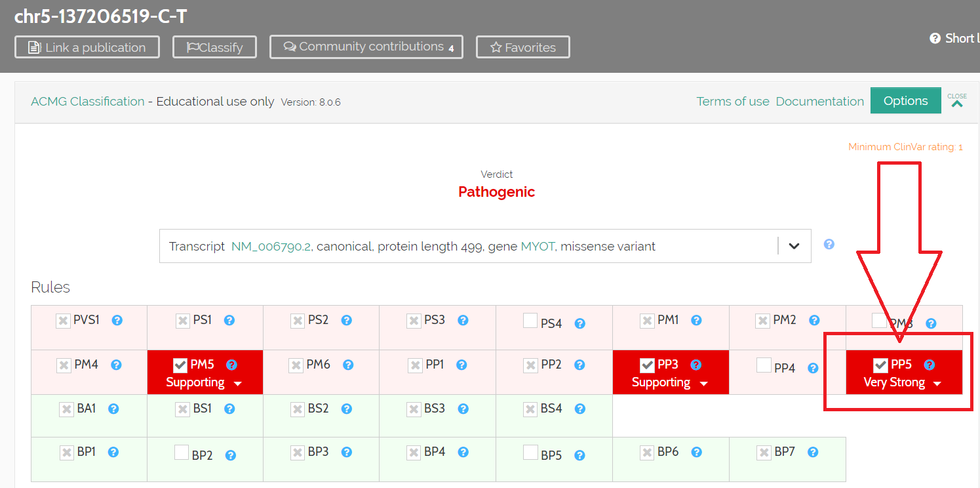Viewport: 980px width, 488px height.
Task: Click the Terms of use link
Action: pyautogui.click(x=732, y=101)
